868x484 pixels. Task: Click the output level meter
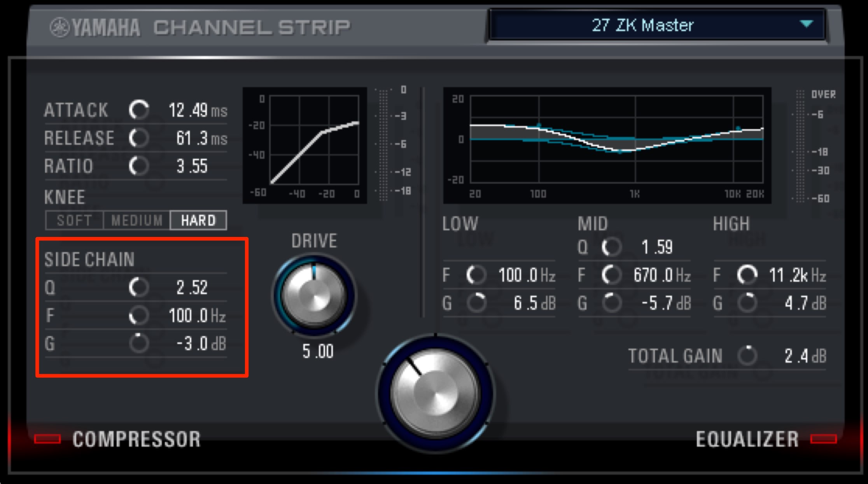tap(800, 146)
